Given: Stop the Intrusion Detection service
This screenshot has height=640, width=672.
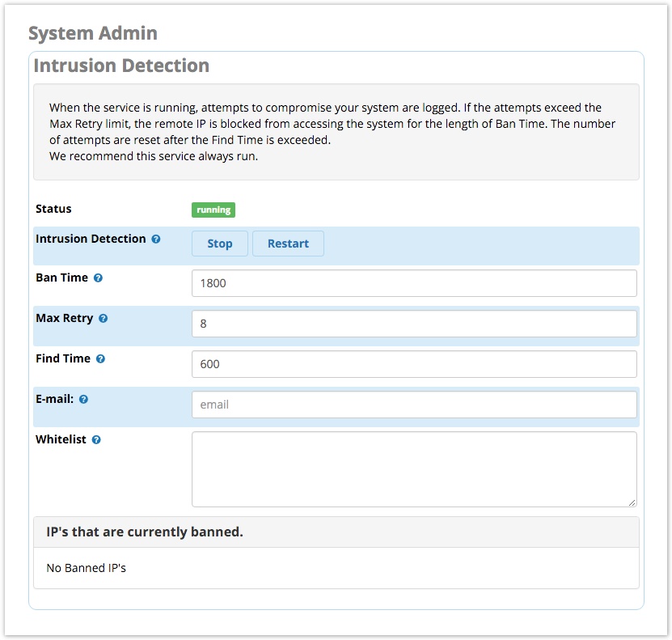Looking at the screenshot, I should (x=219, y=244).
